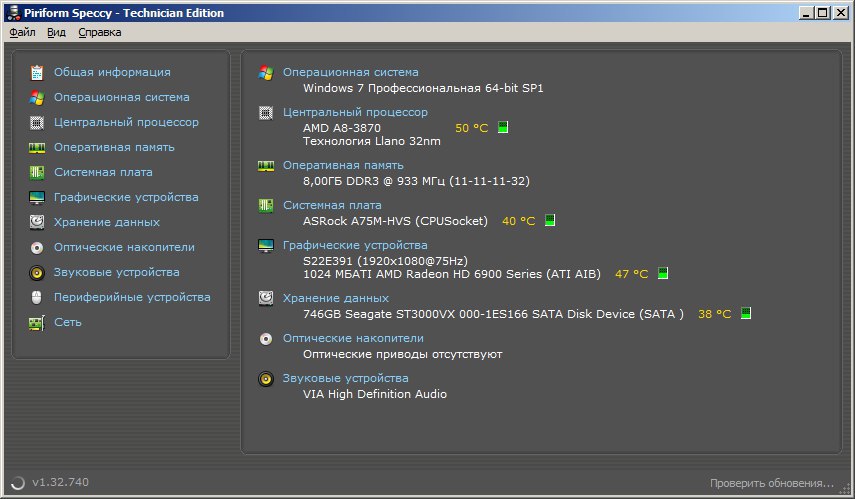The height and width of the screenshot is (499, 855).
Task: Click the monitor icon in sidebar
Action: coord(37,198)
